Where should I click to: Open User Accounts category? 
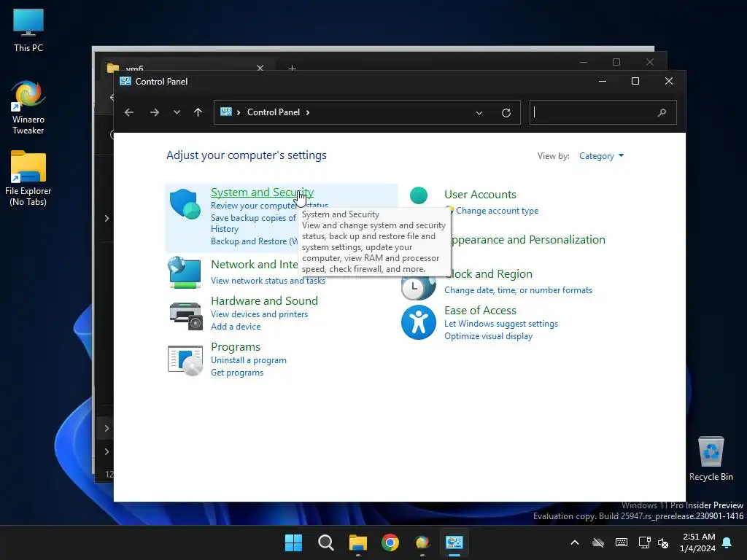480,195
